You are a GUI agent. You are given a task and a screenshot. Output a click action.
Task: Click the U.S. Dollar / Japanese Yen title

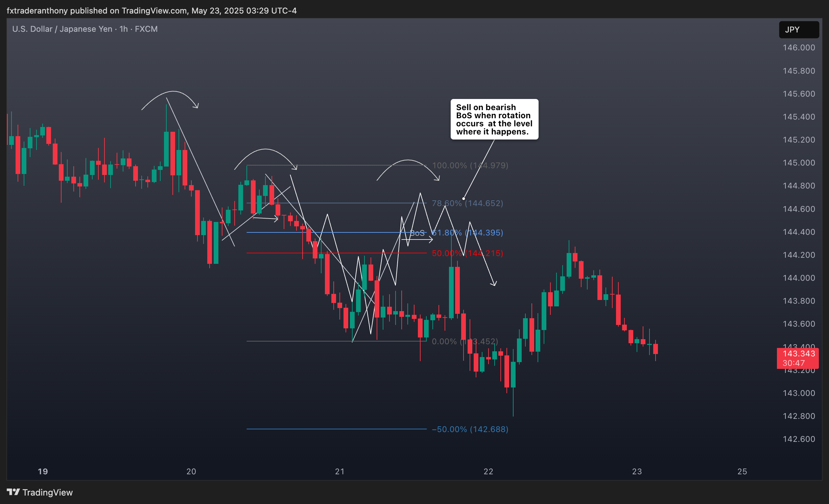tap(62, 29)
